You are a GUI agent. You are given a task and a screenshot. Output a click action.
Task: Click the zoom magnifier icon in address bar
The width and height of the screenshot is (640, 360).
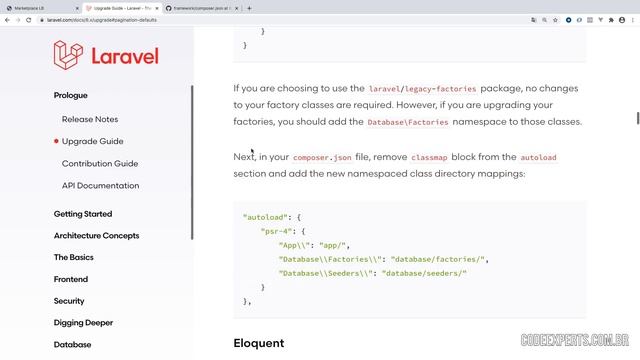pyautogui.click(x=544, y=20)
